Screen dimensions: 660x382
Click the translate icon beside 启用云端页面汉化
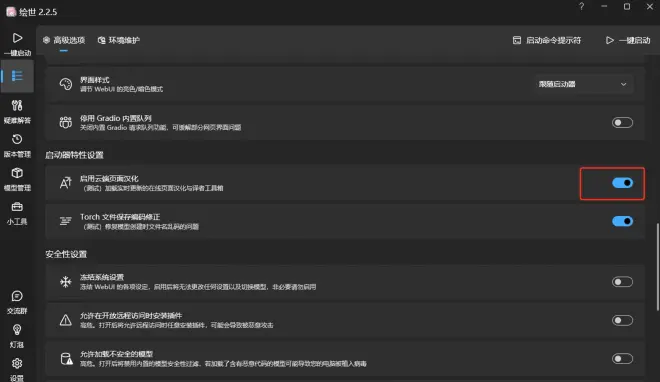tap(66, 183)
